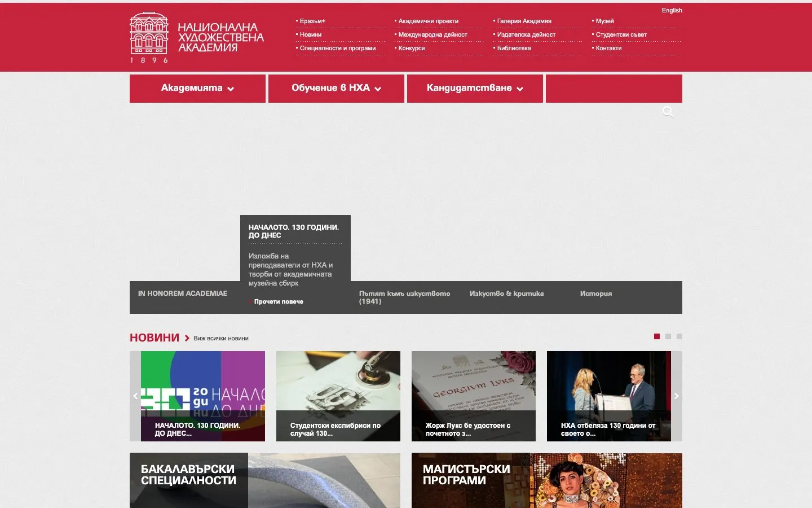Image resolution: width=812 pixels, height=508 pixels.
Task: Select the third news pagination dot
Action: (679, 336)
